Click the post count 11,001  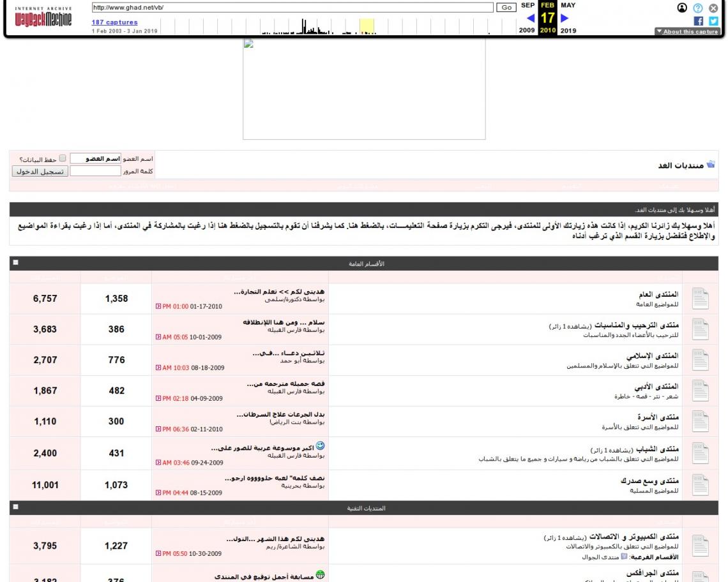(45, 485)
